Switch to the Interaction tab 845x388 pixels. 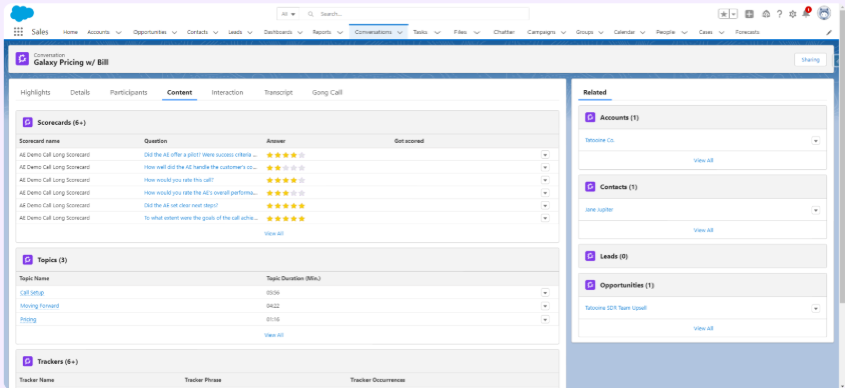[227, 93]
